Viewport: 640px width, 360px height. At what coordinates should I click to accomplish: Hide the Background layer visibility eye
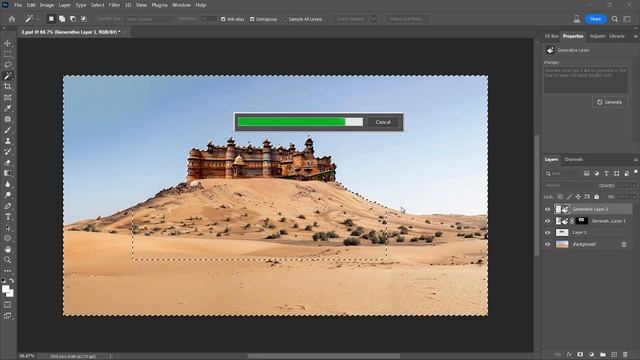click(x=548, y=244)
